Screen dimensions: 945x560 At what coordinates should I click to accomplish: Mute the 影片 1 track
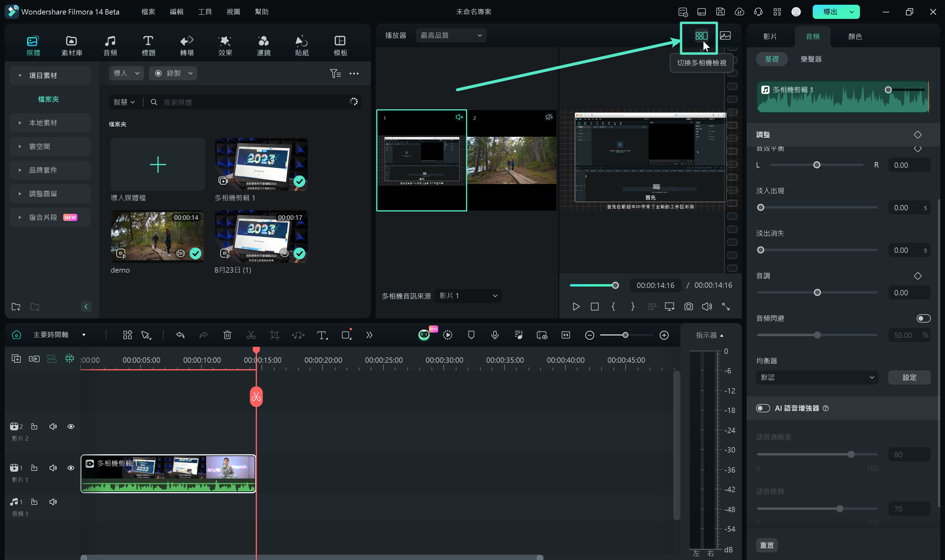tap(53, 468)
